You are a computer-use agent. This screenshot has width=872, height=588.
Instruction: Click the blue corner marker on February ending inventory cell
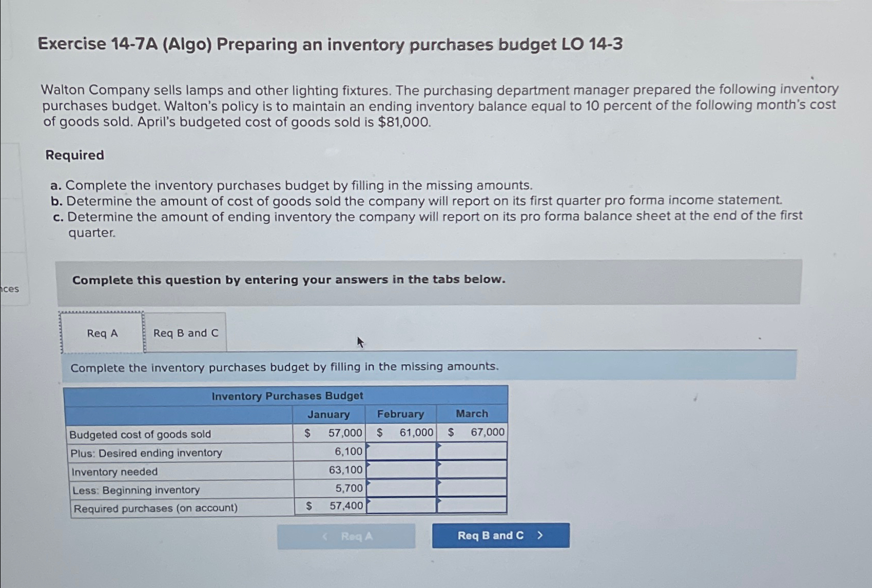click(369, 446)
